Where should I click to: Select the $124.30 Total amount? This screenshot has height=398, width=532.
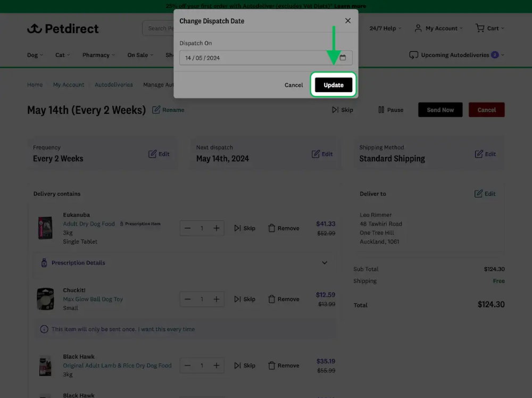click(491, 304)
